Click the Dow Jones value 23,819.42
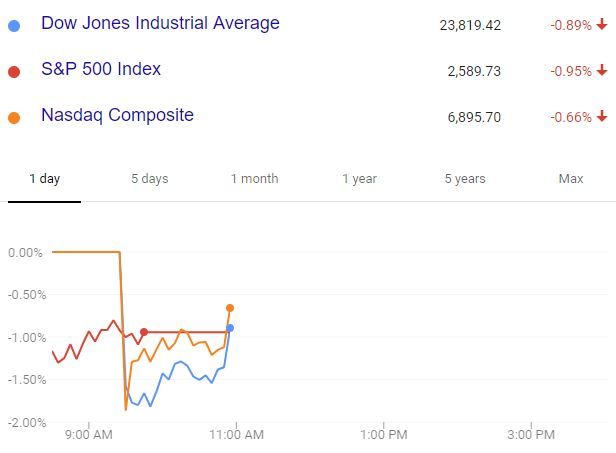616x453 pixels. click(469, 25)
